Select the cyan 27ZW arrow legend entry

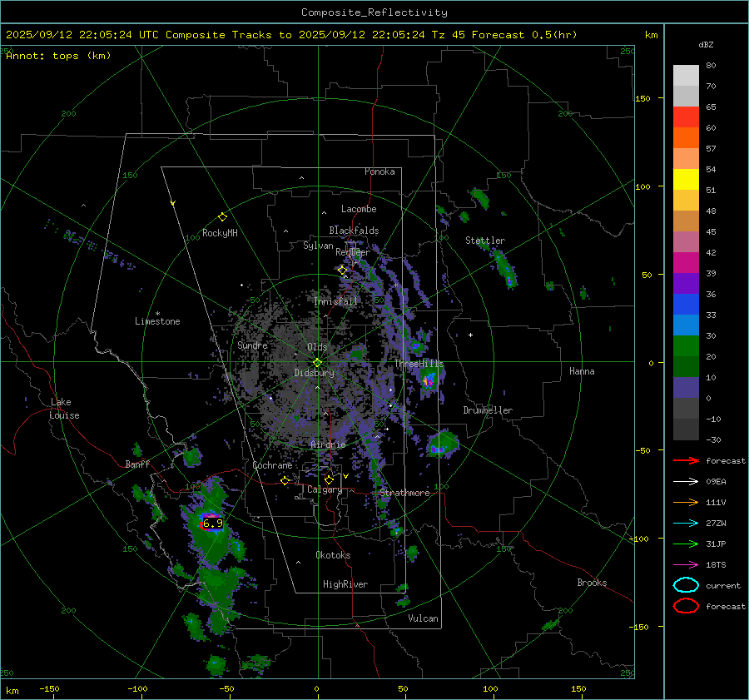[x=686, y=524]
